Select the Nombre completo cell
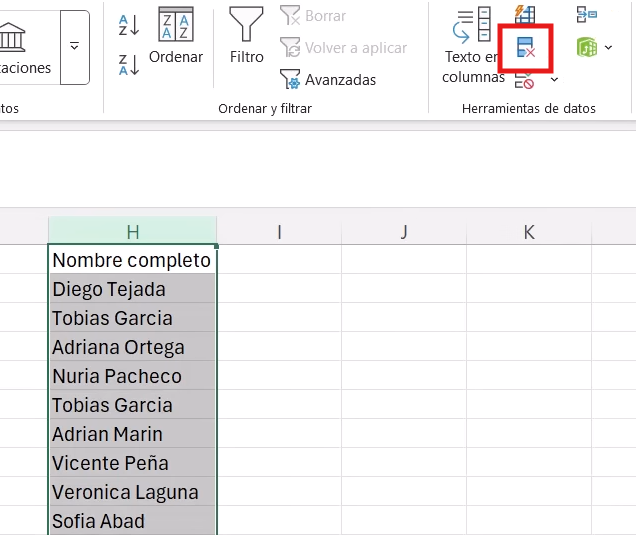 pyautogui.click(x=132, y=260)
